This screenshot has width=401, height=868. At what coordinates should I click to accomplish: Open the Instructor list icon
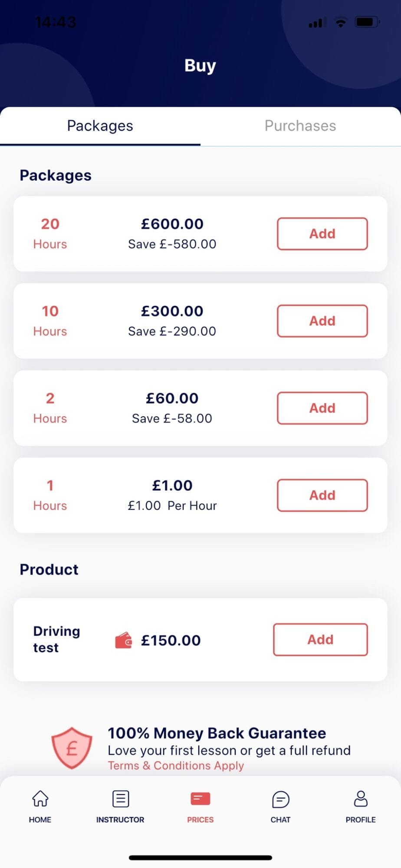pos(120,799)
